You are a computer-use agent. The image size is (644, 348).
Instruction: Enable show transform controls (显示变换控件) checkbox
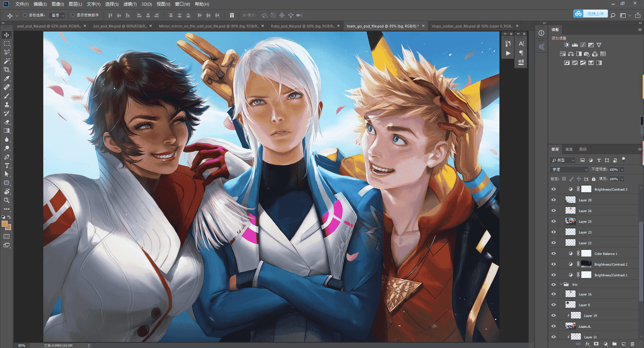click(x=73, y=15)
